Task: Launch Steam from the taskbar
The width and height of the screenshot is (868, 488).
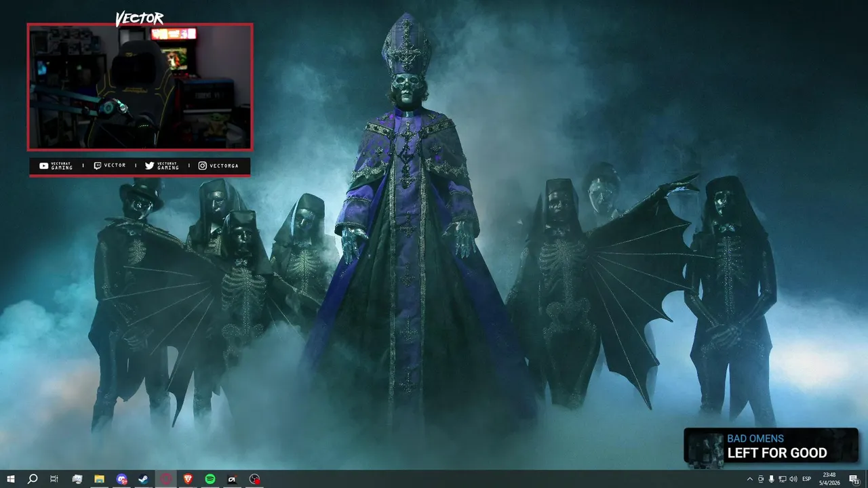Action: (144, 479)
